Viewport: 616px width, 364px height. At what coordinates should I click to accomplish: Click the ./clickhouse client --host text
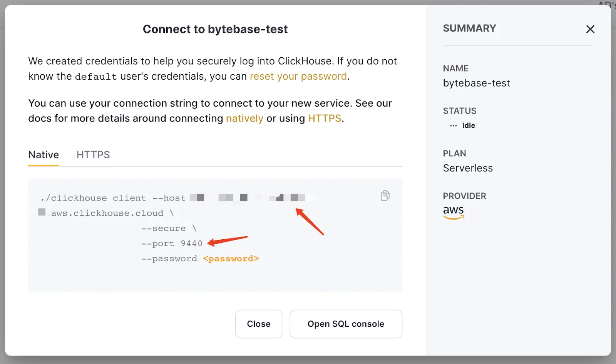tap(113, 198)
